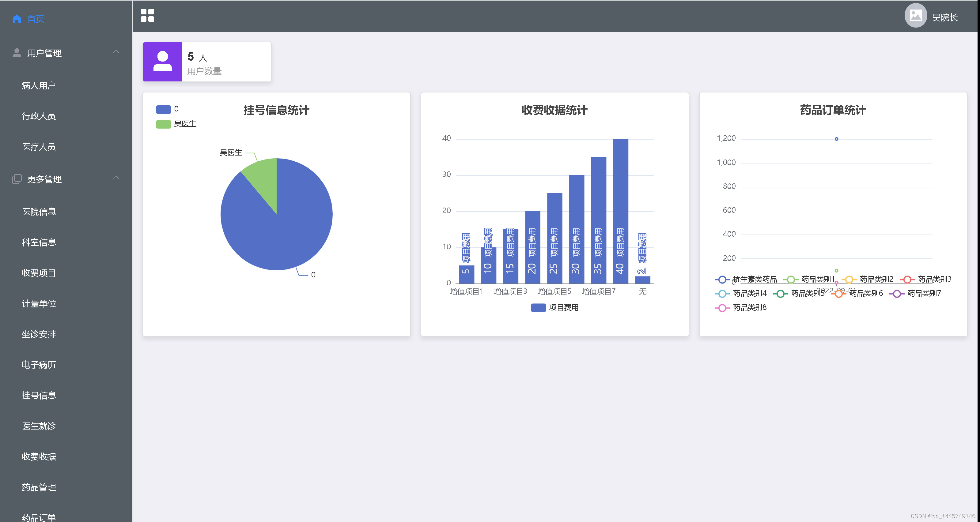The image size is (980, 522).
Task: Open the 病人用户 menu item
Action: tap(38, 85)
